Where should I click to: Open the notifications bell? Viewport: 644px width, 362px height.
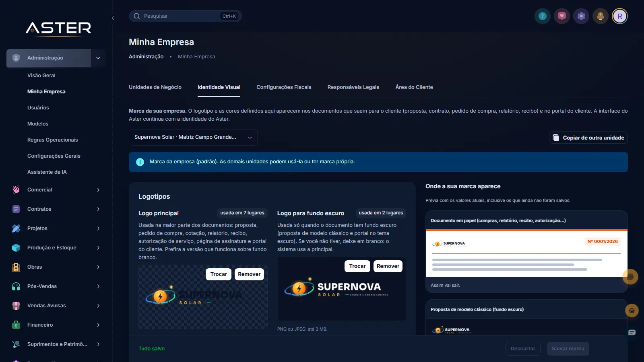(601, 16)
